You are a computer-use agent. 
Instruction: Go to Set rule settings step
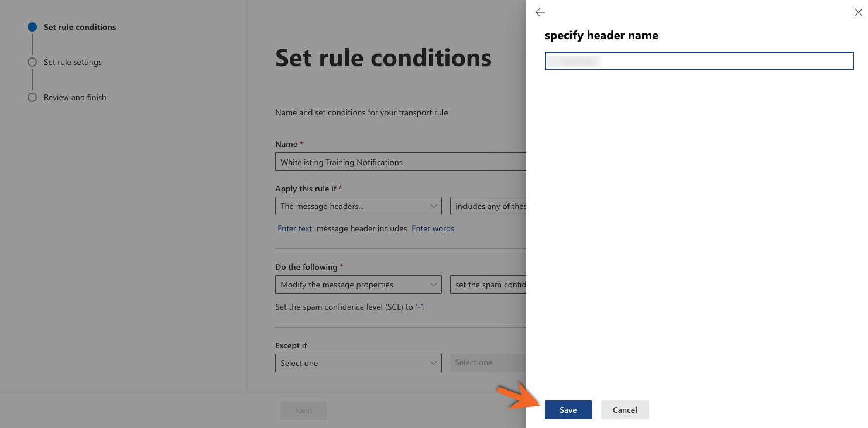(32, 62)
